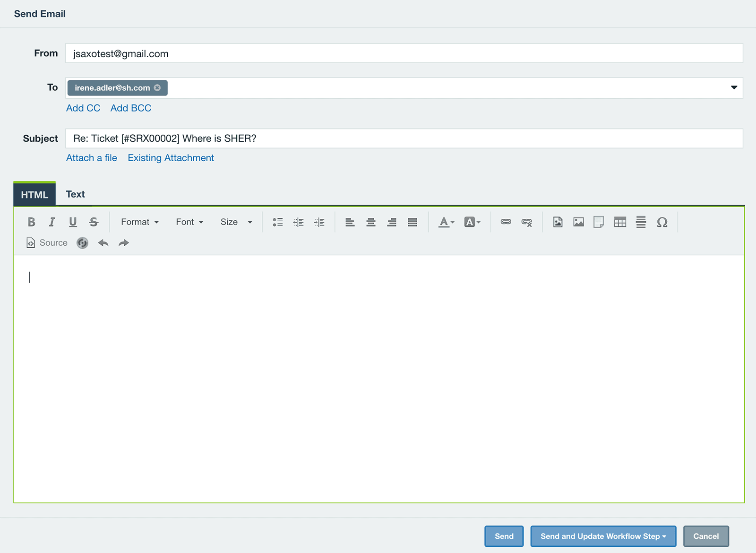Align text right
Image resolution: width=756 pixels, height=553 pixels.
pos(392,222)
